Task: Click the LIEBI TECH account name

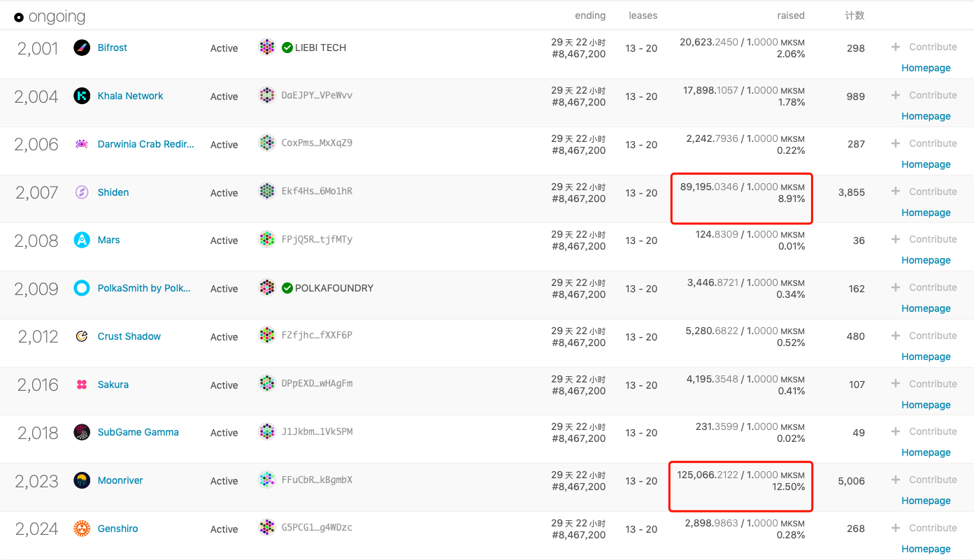Action: (x=320, y=48)
